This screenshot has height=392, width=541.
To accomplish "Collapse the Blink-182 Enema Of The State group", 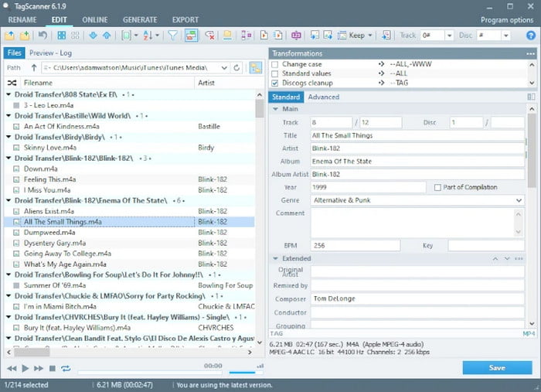I will tap(9, 200).
